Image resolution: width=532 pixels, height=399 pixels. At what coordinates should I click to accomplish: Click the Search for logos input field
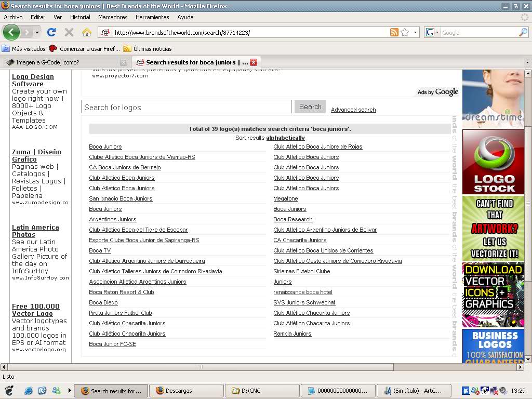(187, 107)
